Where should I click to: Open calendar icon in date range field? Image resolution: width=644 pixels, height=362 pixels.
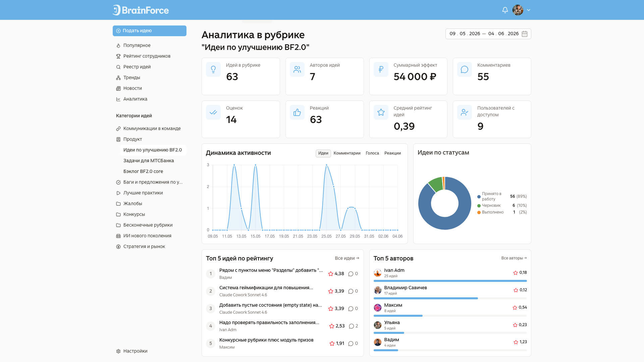525,34
